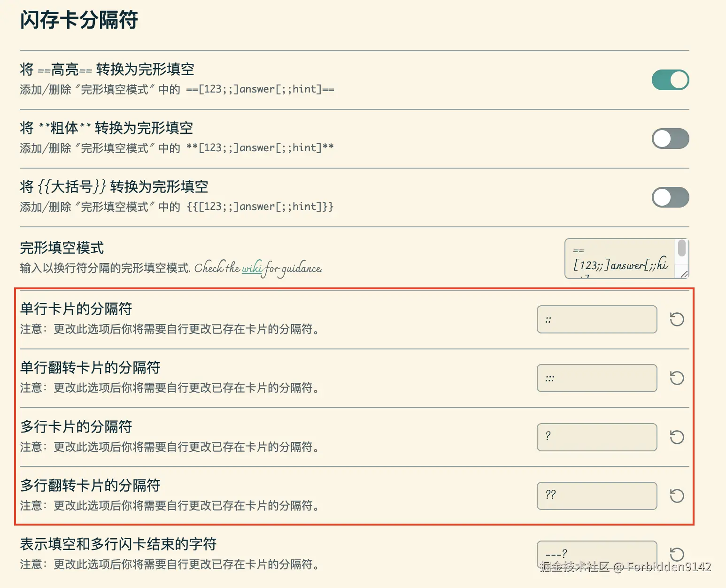Reset multi-line card separator to default
Viewport: 726px width, 588px height.
(x=676, y=437)
